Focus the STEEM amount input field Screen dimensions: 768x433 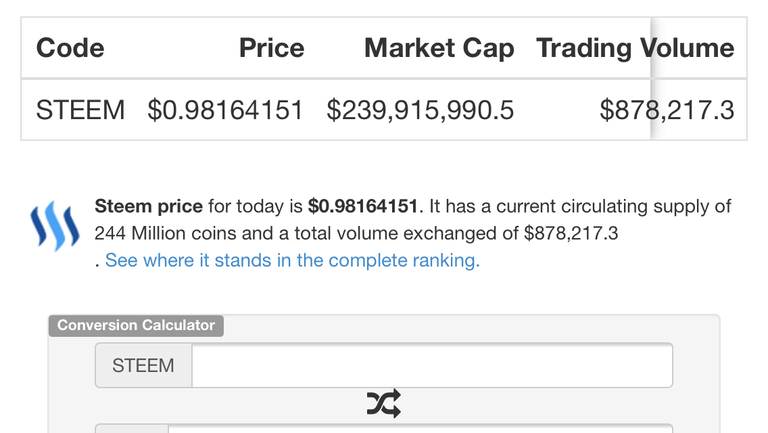click(x=432, y=365)
